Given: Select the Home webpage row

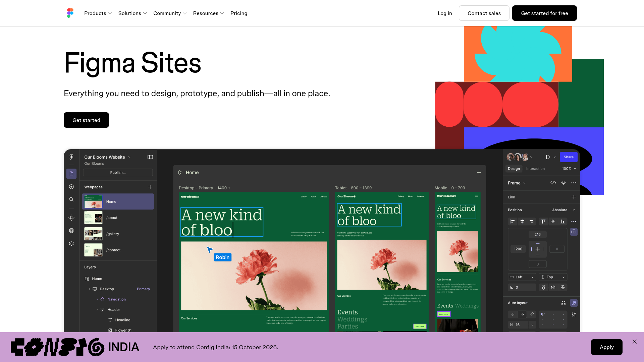Looking at the screenshot, I should click(x=118, y=201).
